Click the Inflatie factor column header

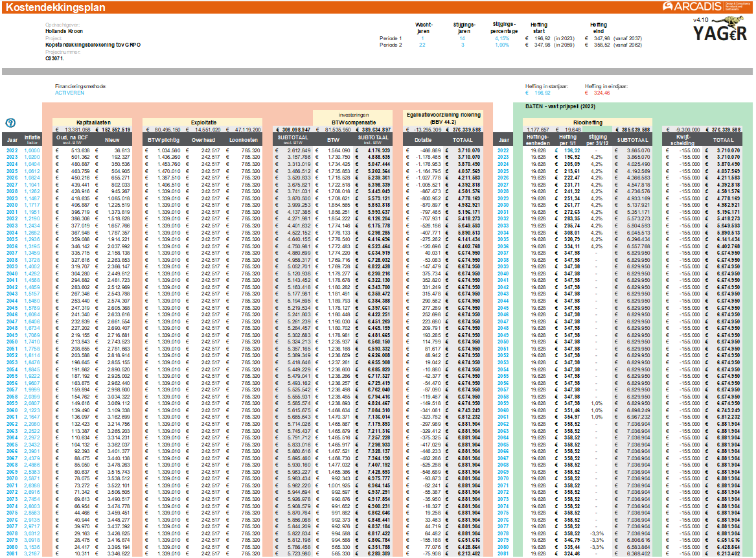pyautogui.click(x=32, y=139)
